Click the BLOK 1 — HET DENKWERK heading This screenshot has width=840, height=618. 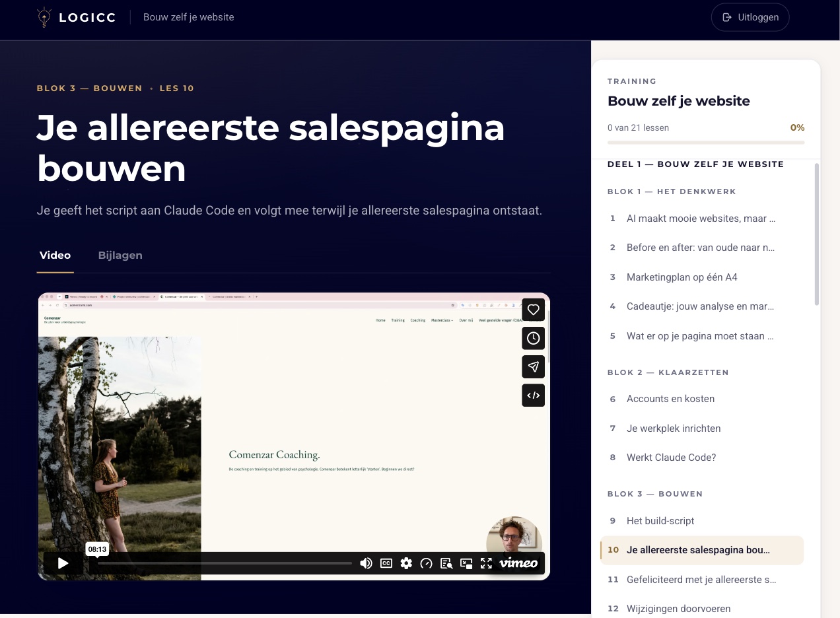click(x=672, y=191)
